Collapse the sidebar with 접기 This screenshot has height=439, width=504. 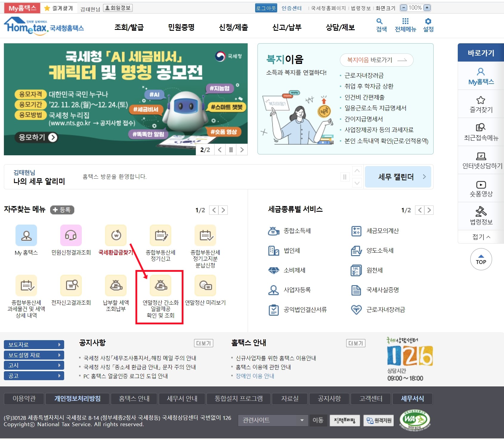[x=481, y=237]
